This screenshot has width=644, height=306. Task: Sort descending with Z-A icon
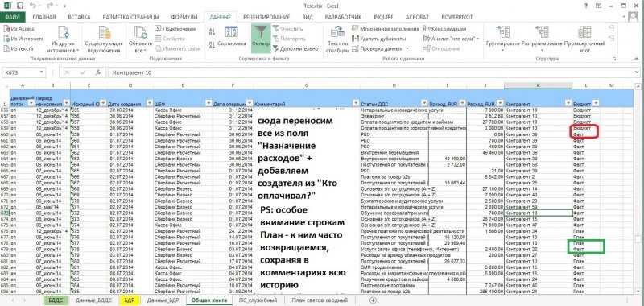213,44
